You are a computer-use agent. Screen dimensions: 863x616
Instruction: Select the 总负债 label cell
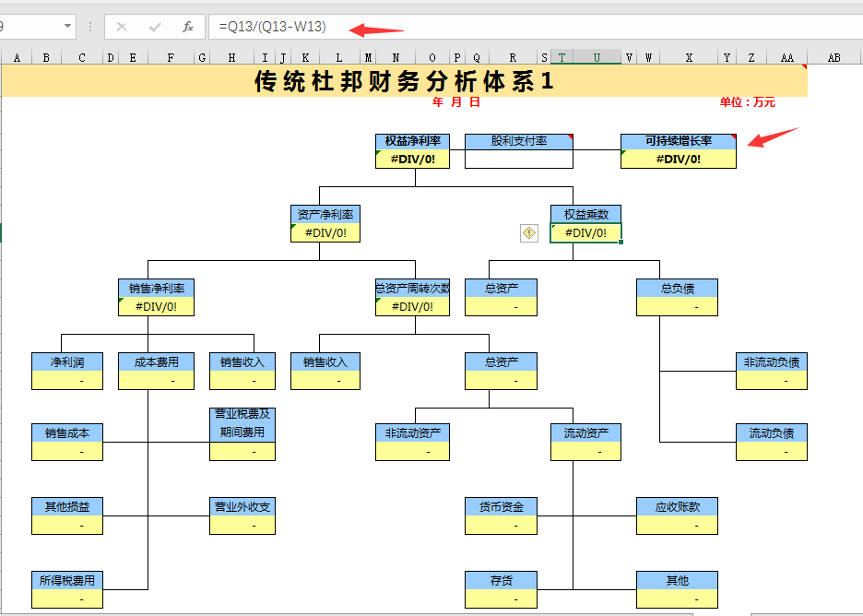pyautogui.click(x=677, y=289)
